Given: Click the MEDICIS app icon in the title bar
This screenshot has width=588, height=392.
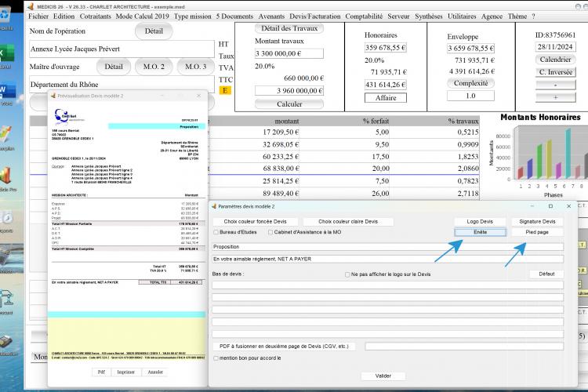Looking at the screenshot, I should tap(31, 6).
